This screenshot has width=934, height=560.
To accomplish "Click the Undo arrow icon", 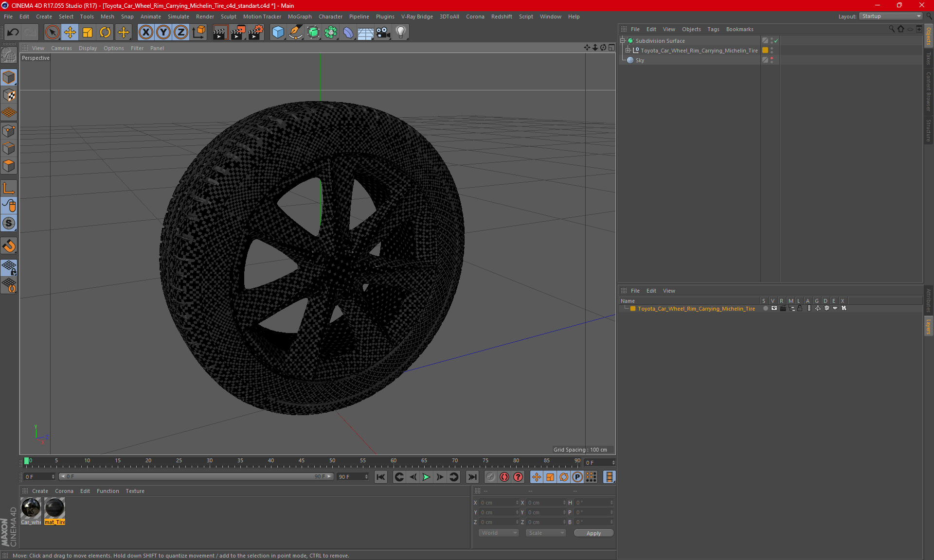I will click(x=13, y=33).
